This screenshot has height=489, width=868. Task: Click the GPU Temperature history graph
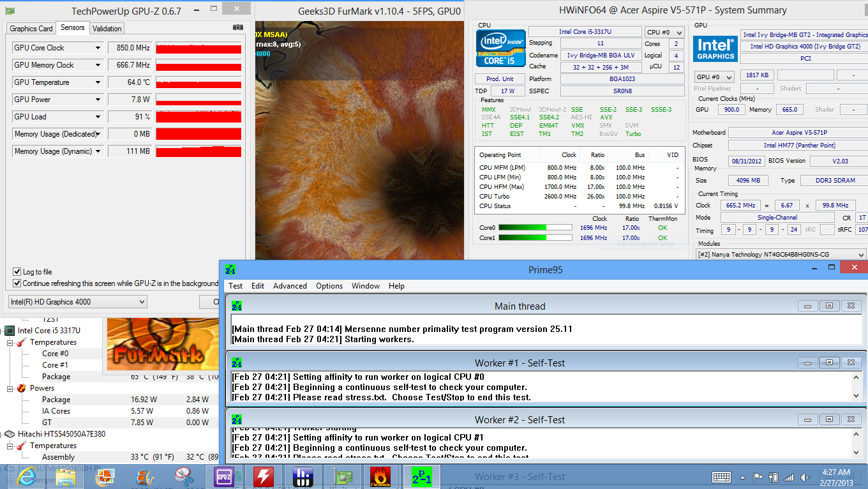tap(198, 82)
